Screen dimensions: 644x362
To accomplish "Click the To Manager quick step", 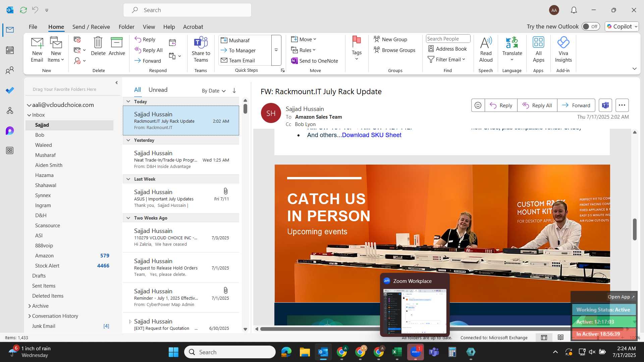I will point(238,50).
